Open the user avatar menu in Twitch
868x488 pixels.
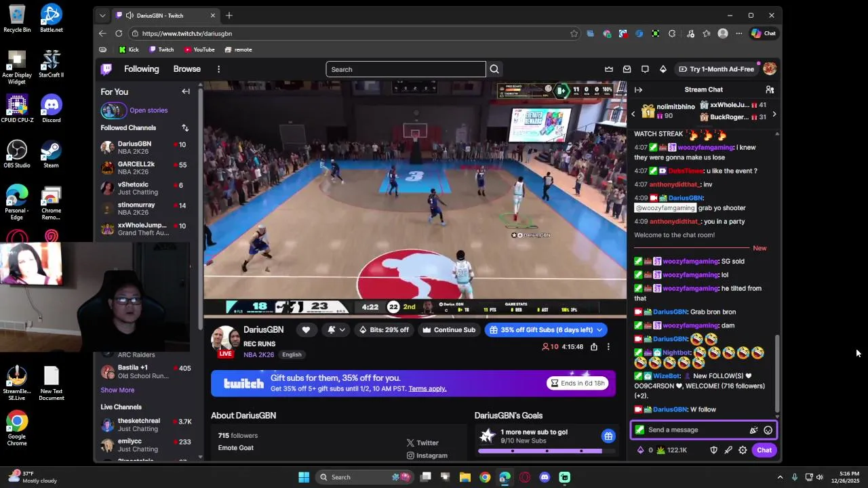770,69
